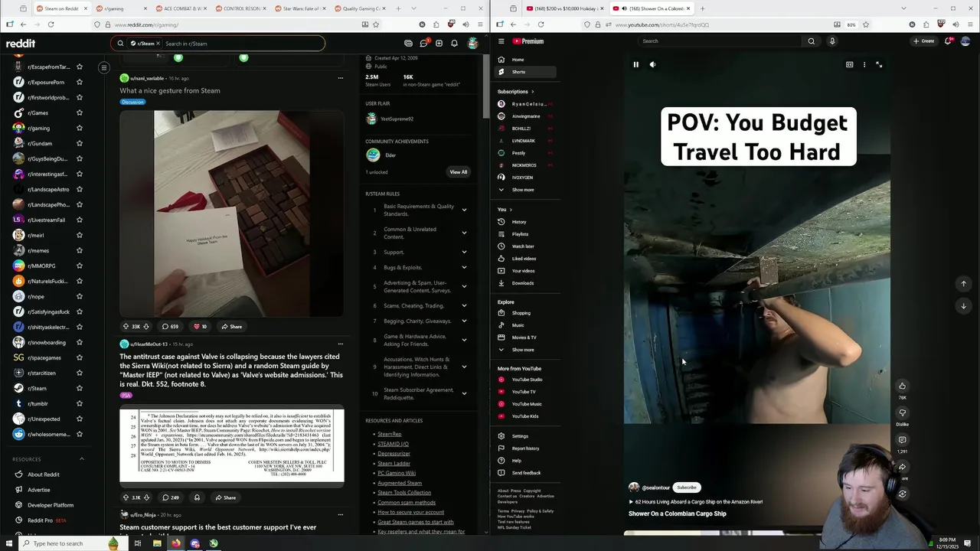Go to previous Short with up arrow
Image resolution: width=980 pixels, height=551 pixels.
964,284
